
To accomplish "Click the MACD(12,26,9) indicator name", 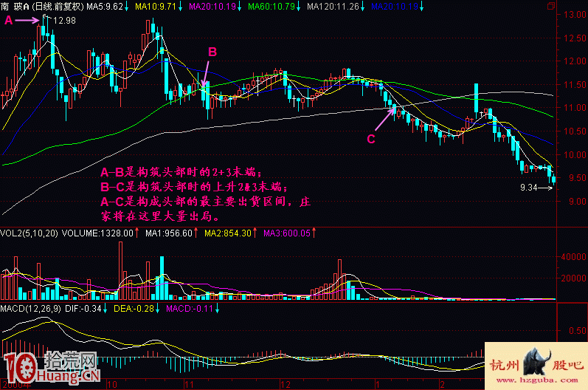I will coord(31,309).
